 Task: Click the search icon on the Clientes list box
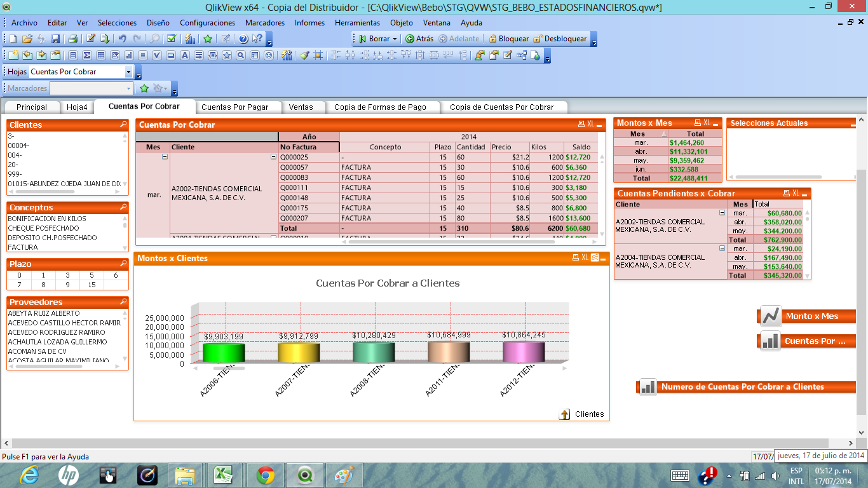[123, 125]
